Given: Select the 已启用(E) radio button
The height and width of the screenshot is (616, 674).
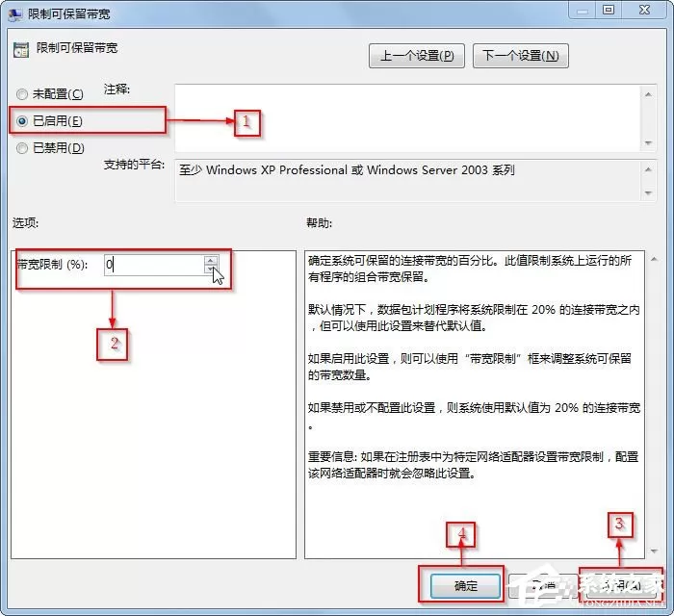Looking at the screenshot, I should (x=22, y=121).
